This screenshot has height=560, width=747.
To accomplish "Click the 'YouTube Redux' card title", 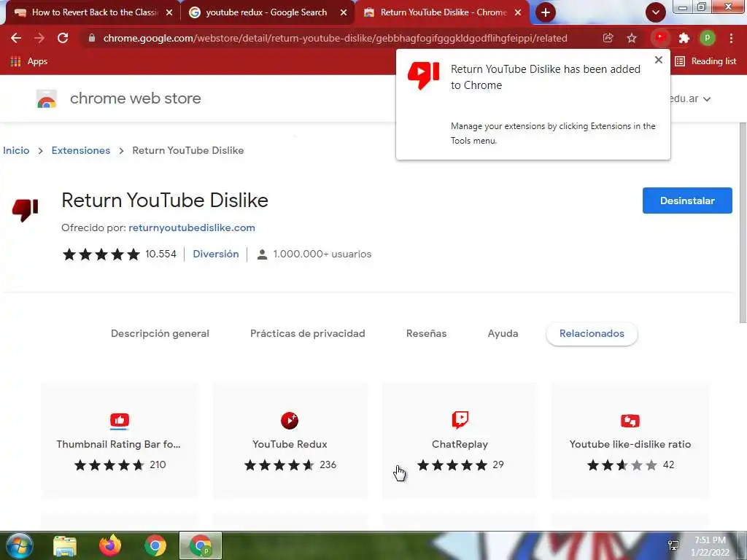I will [x=290, y=444].
